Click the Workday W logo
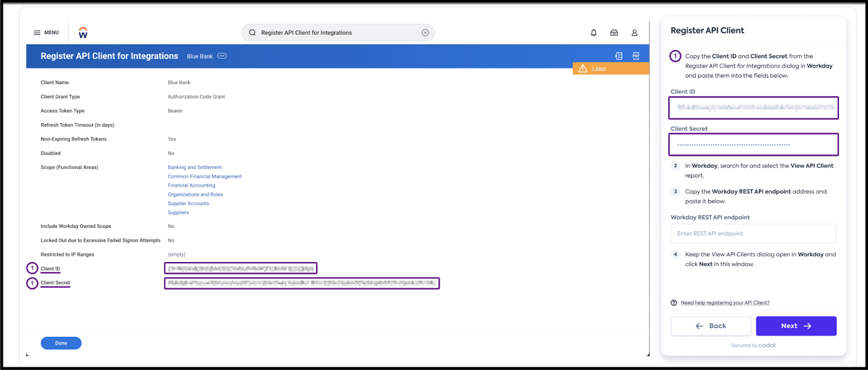 [x=83, y=33]
